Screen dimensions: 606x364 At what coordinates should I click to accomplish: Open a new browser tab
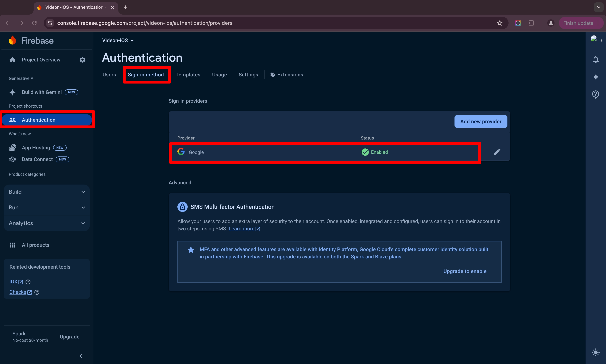point(125,7)
